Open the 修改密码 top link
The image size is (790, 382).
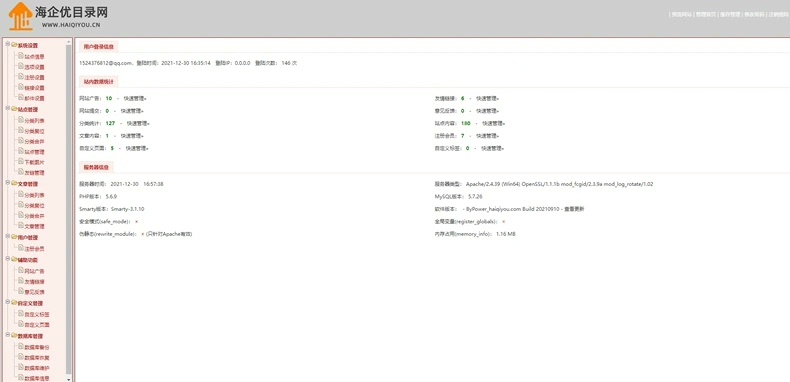(754, 15)
